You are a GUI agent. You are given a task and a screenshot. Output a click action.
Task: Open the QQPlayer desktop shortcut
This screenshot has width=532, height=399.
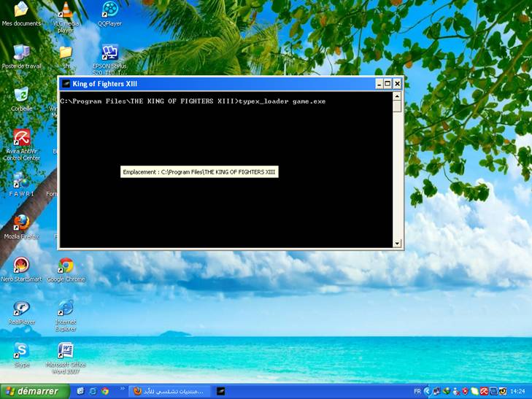[109, 14]
